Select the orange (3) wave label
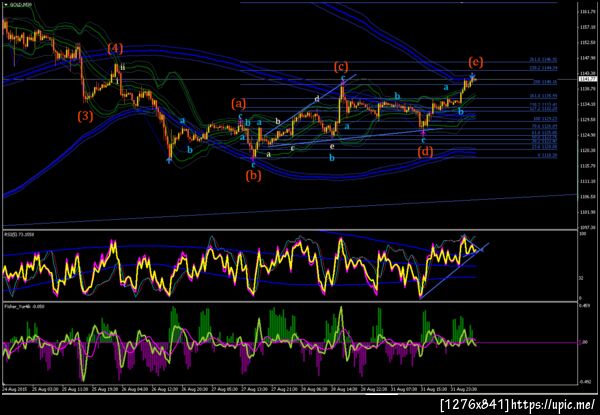 pos(85,116)
